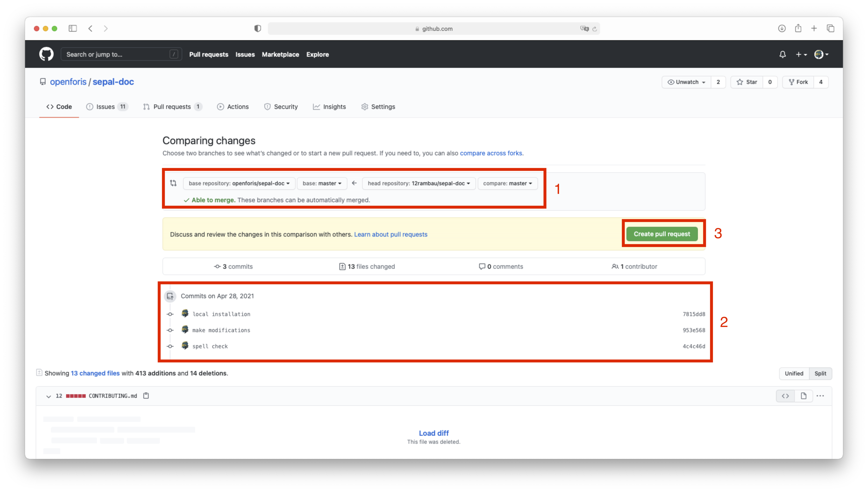
Task: Collapse the CONTRIBUTING.md file diff
Action: pos(49,396)
